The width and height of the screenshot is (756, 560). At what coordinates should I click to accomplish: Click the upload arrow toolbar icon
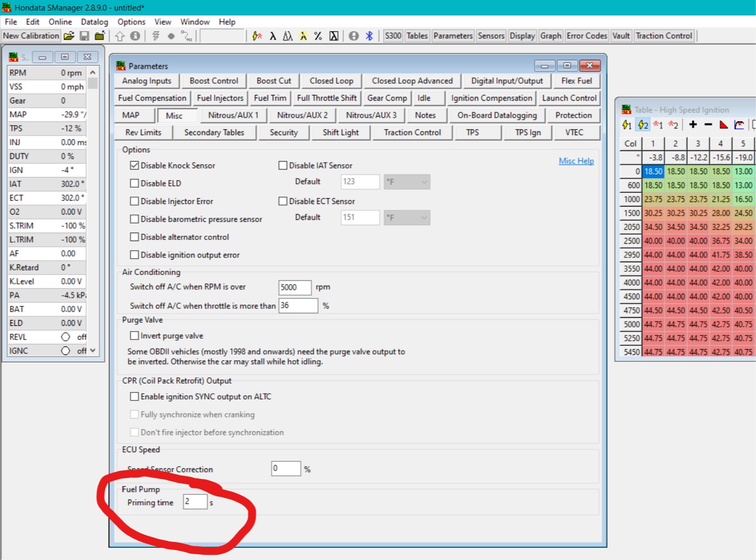point(120,36)
